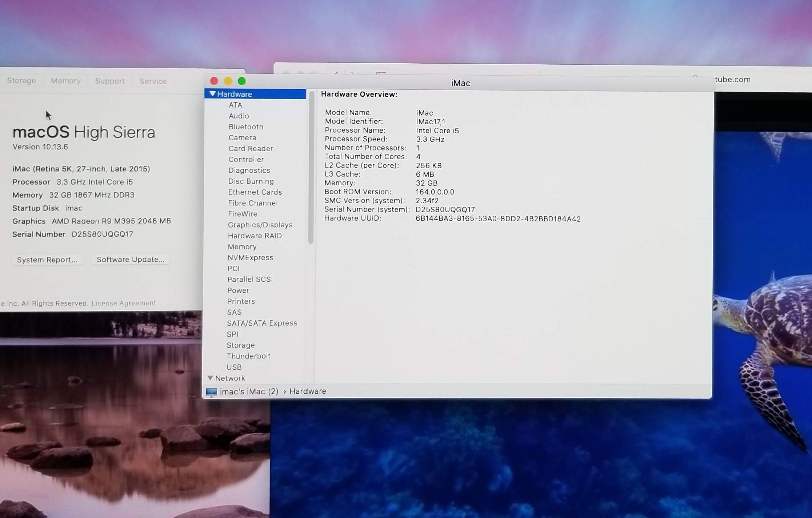Open the Support tab
This screenshot has height=518, width=812.
coord(110,81)
